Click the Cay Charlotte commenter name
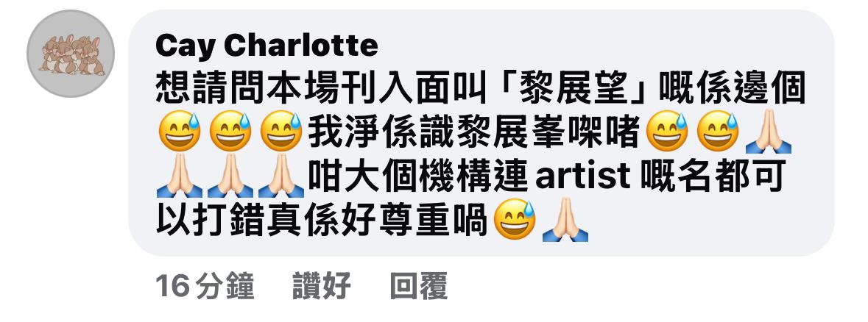 click(267, 45)
